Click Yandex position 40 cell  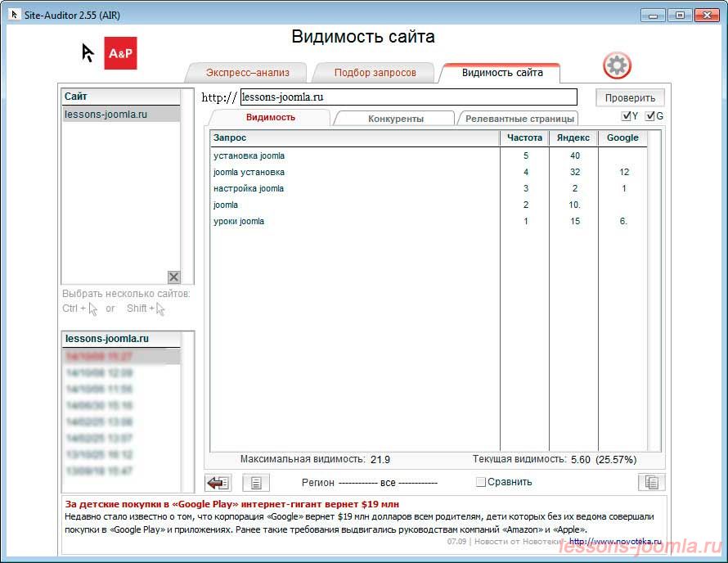[575, 155]
